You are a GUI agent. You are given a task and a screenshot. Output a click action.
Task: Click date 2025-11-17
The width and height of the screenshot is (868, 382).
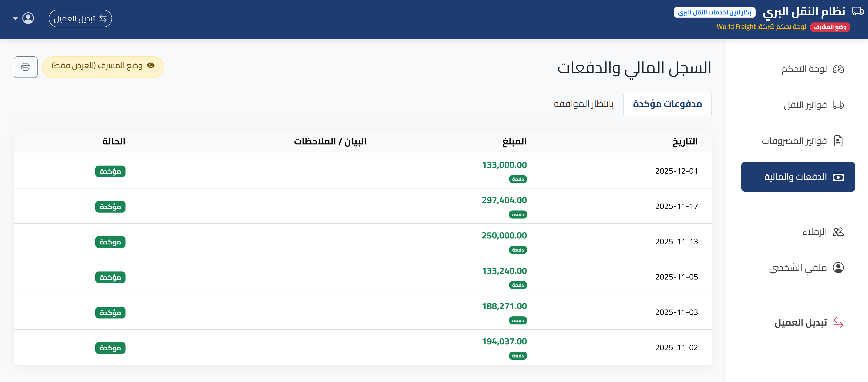click(x=676, y=206)
